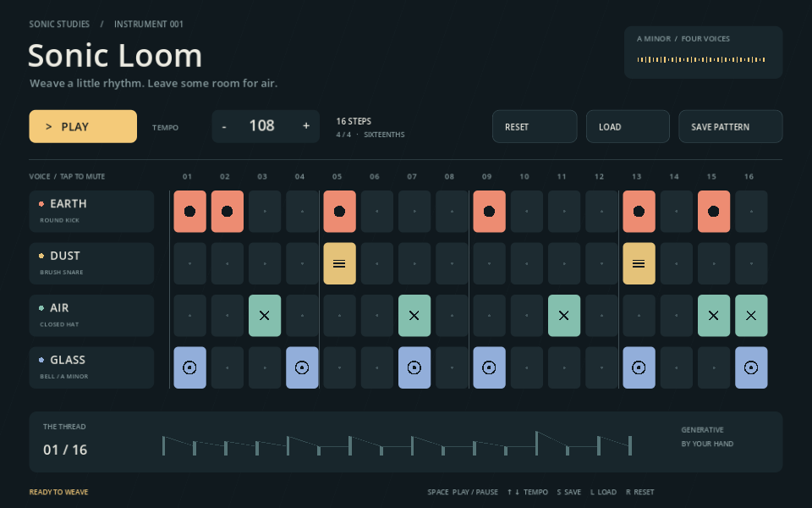
Task: Turn off GLASS bell on step 16
Action: 751,367
